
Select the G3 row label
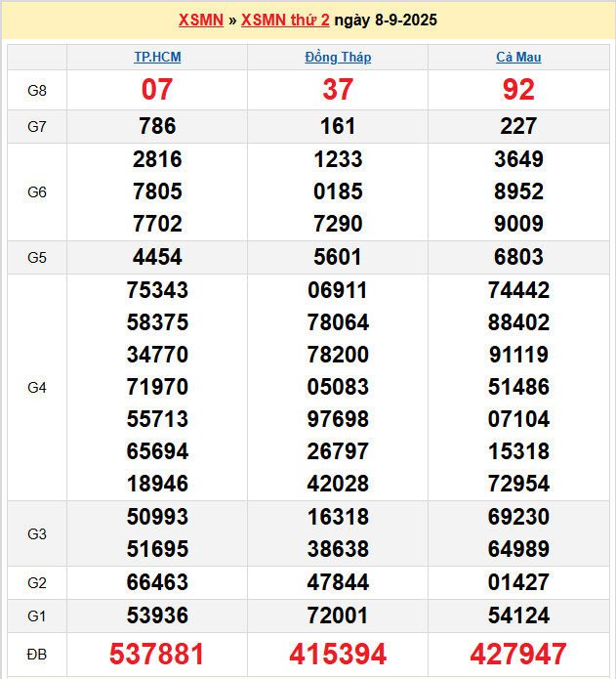point(37,534)
